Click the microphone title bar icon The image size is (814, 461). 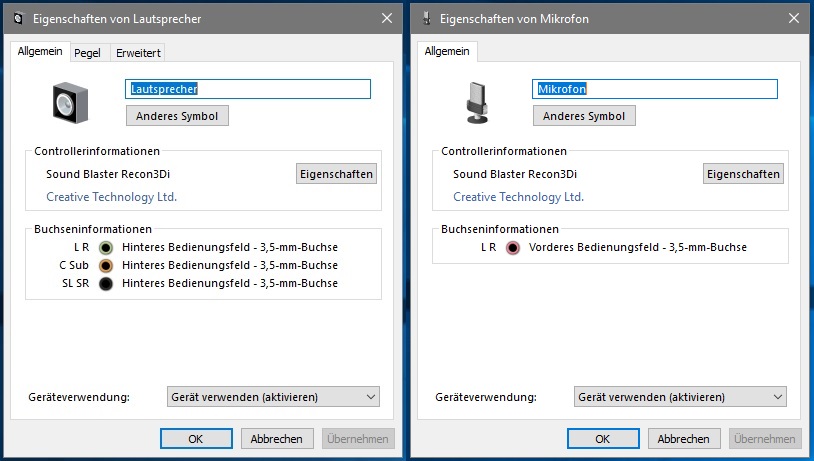coord(427,19)
